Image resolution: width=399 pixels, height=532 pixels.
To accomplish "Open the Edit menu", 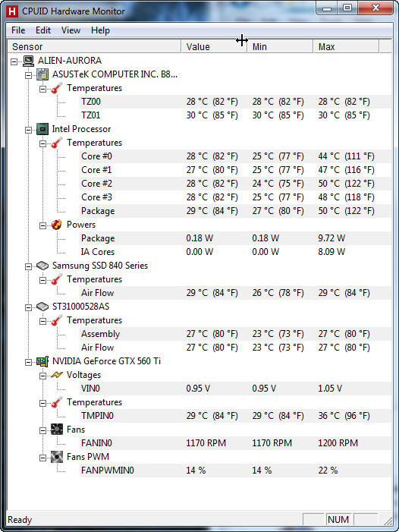I will pos(43,30).
